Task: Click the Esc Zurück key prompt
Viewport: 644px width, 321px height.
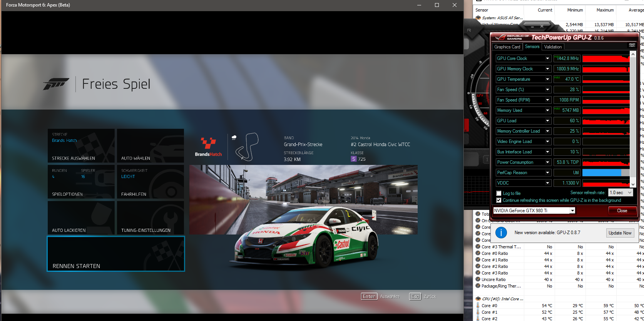Action: tap(423, 296)
